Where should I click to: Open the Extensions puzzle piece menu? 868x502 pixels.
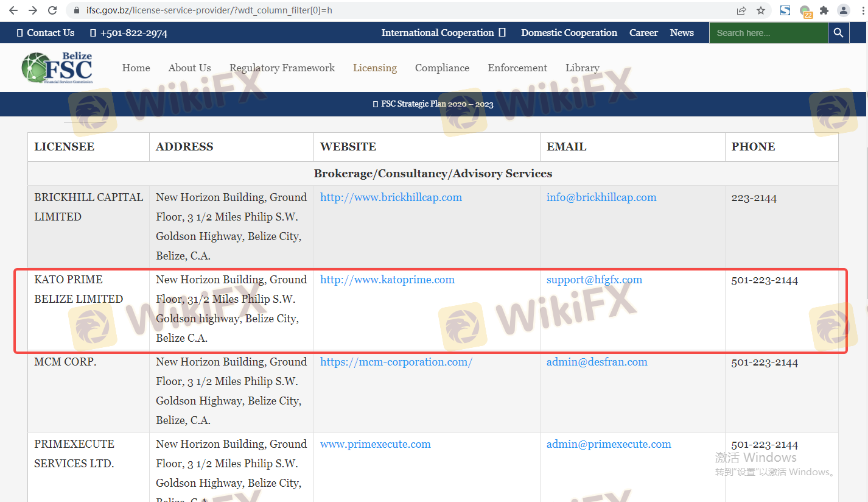(x=824, y=10)
